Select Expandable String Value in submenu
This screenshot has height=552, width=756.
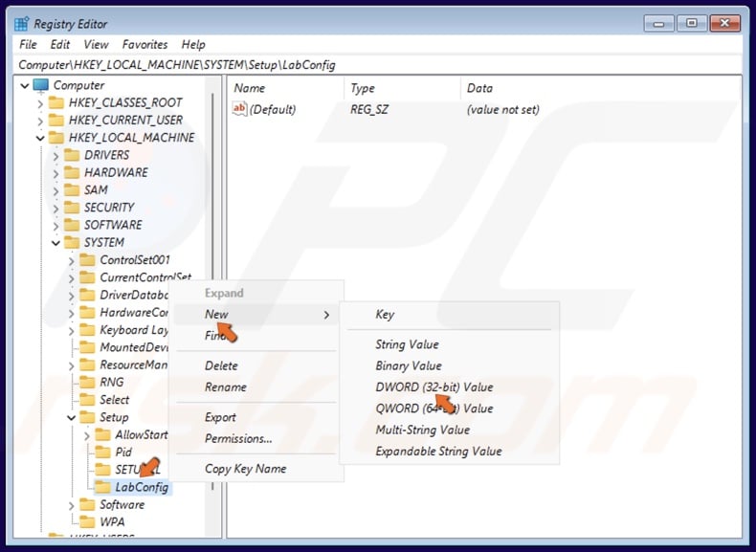(450, 452)
